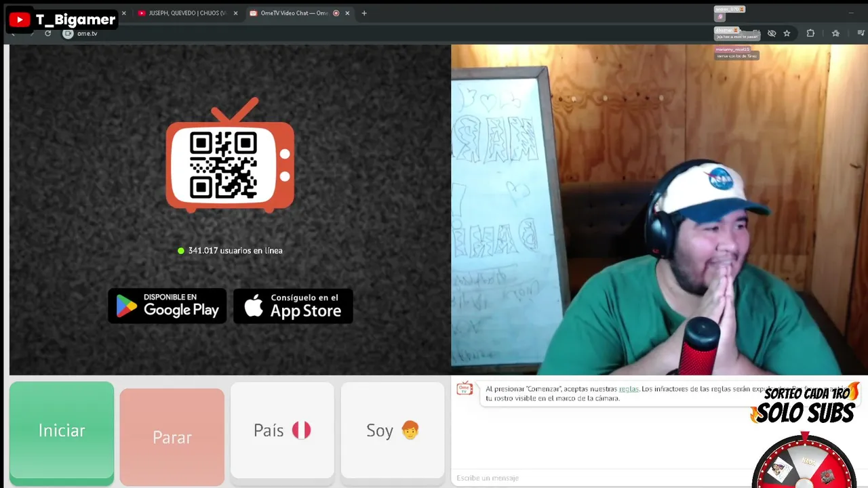The height and width of the screenshot is (488, 868).
Task: Open the reglas link in chat
Action: pyautogui.click(x=629, y=389)
